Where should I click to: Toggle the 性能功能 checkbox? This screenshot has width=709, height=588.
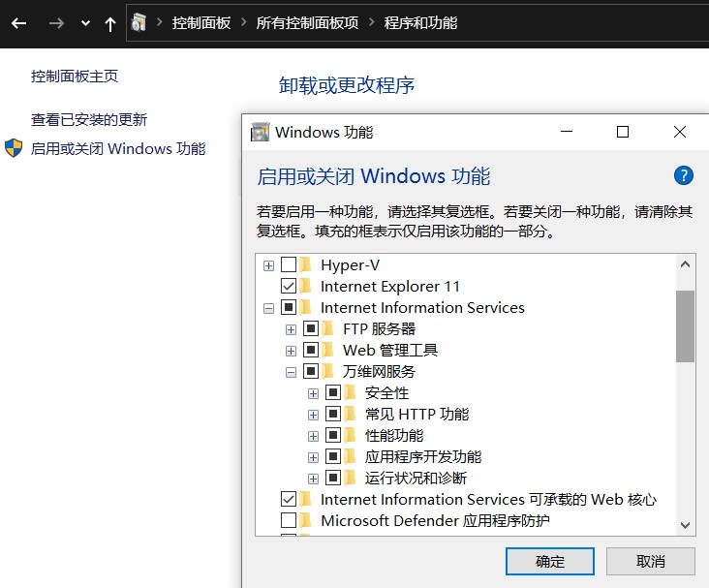pos(333,435)
